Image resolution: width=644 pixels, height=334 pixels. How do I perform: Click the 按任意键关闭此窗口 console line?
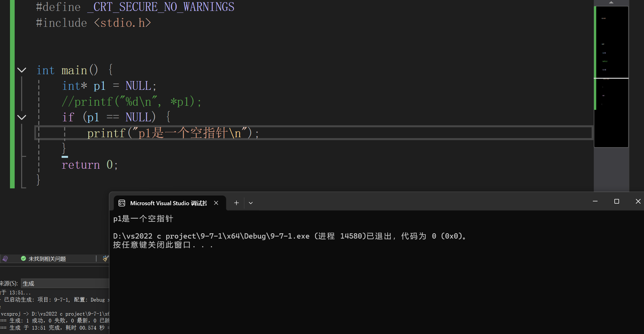click(163, 245)
